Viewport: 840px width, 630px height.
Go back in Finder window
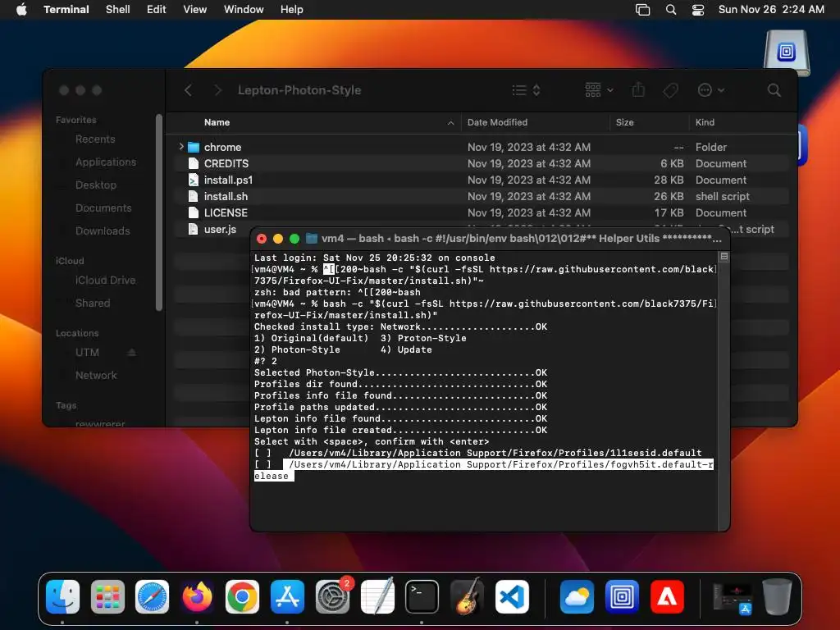[188, 90]
